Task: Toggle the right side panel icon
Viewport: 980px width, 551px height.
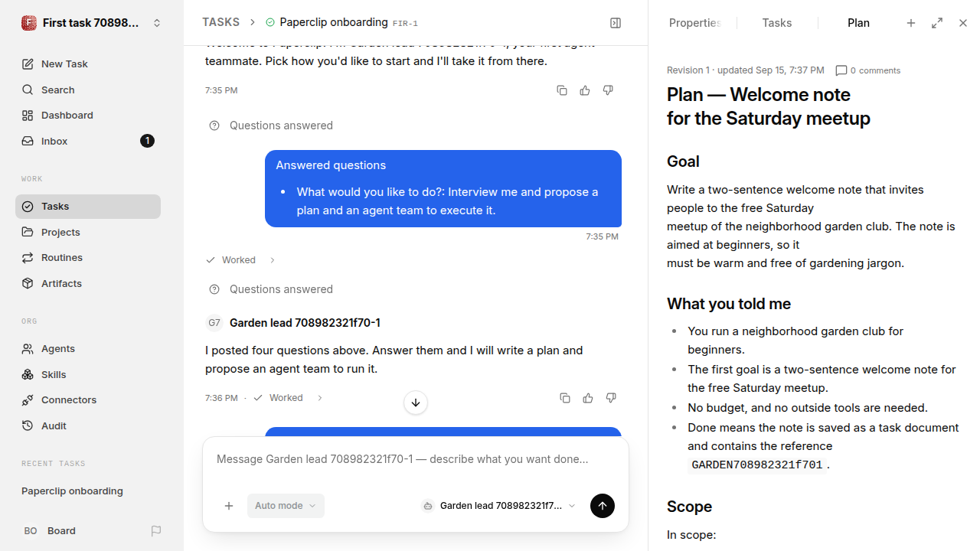Action: [616, 23]
